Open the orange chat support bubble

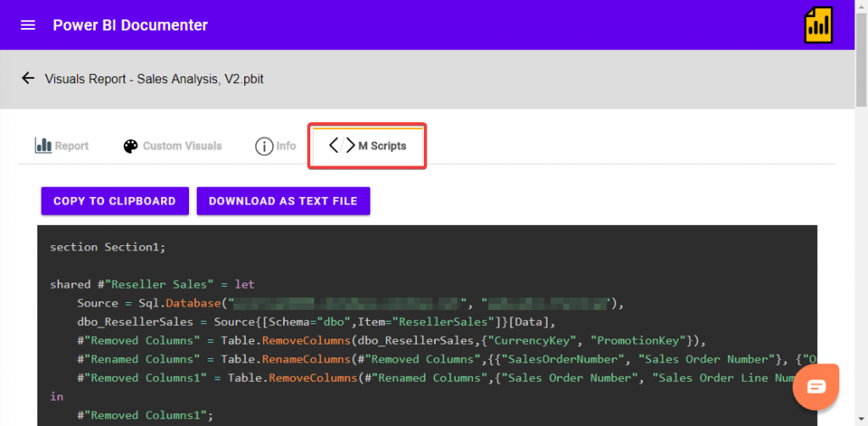(x=816, y=387)
